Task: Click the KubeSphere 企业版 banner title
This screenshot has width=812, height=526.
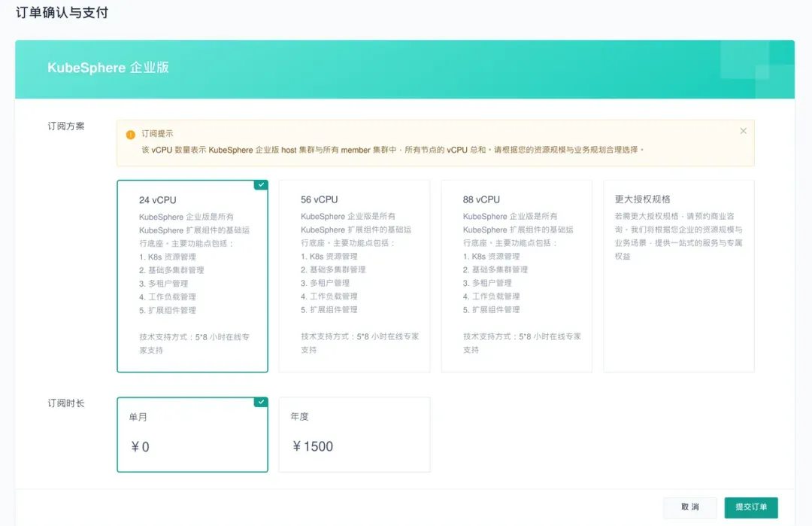Action: pyautogui.click(x=108, y=68)
